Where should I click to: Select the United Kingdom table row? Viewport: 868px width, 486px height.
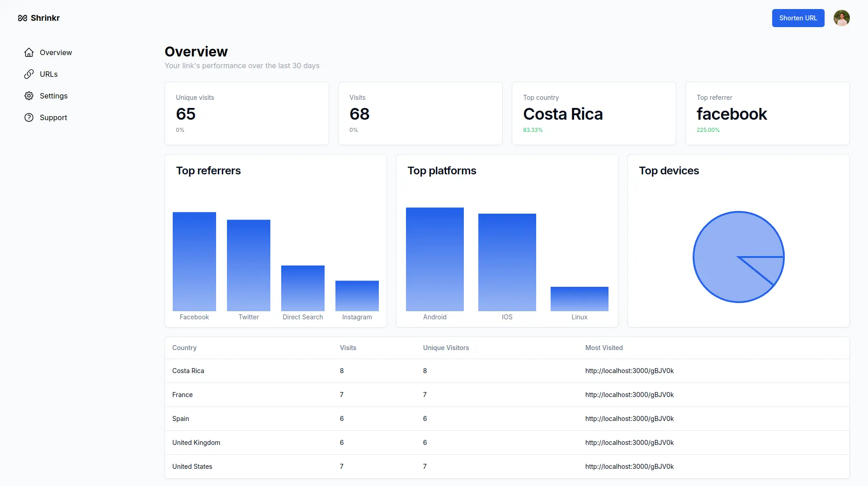pos(507,443)
